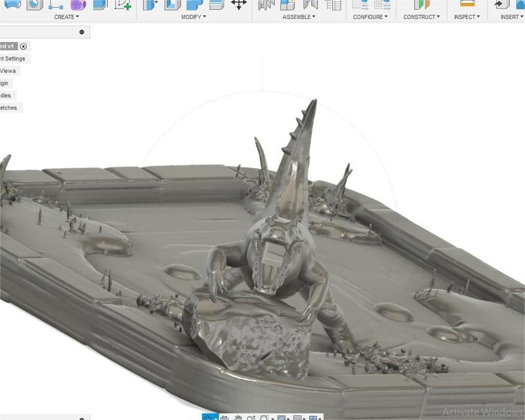Click the highlighted Orbit tool in navigation bar

pyautogui.click(x=210, y=417)
